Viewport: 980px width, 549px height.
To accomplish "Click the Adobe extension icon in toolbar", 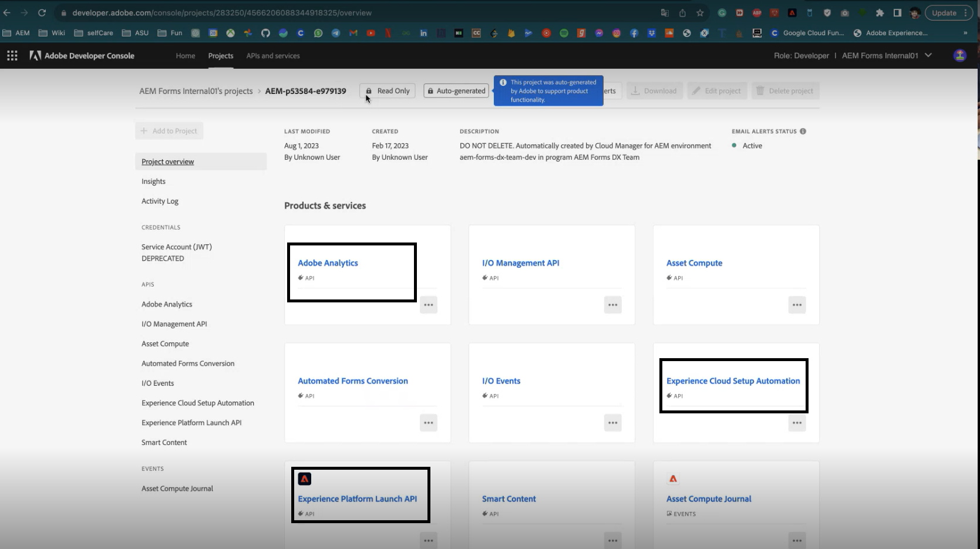I will (x=792, y=13).
